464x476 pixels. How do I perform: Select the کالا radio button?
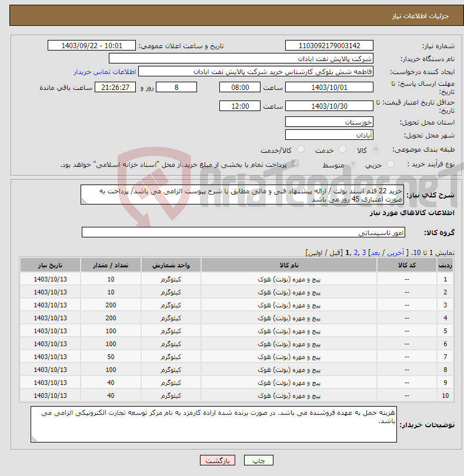pos(376,149)
